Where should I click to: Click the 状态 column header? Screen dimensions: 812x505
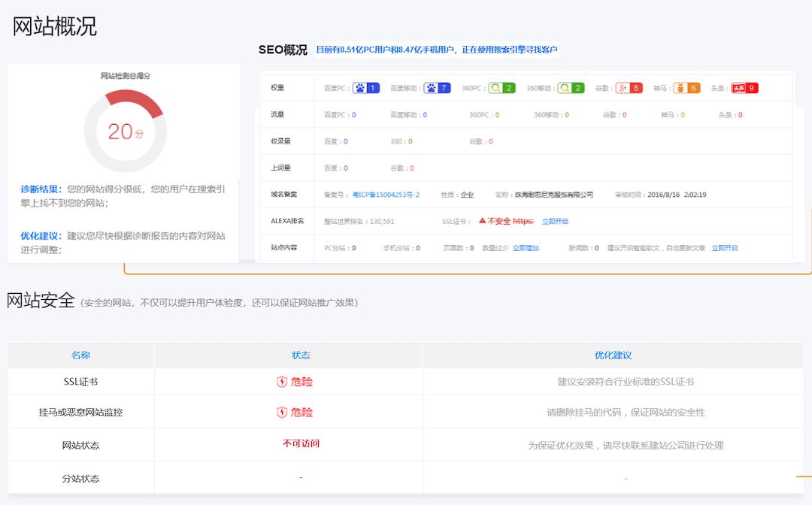tap(301, 355)
